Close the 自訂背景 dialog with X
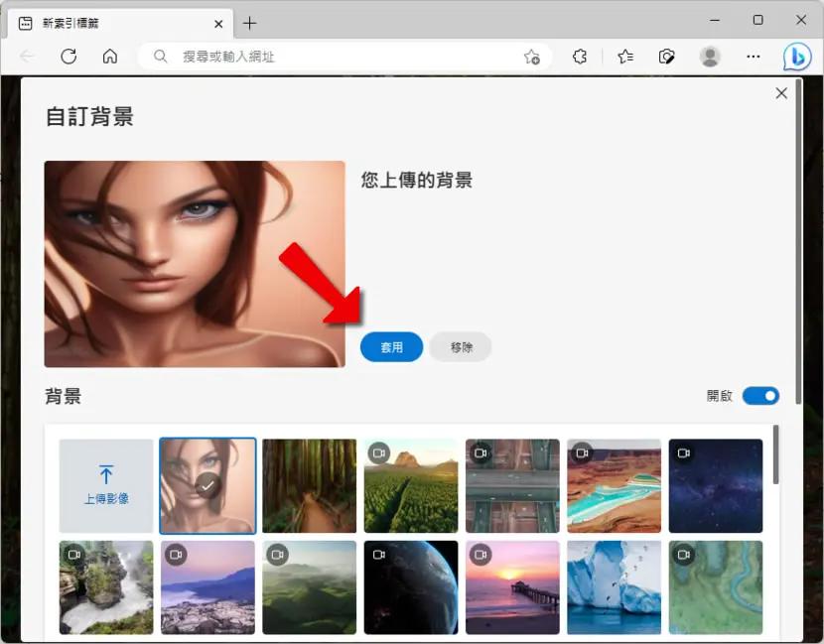The image size is (824, 644). (781, 93)
